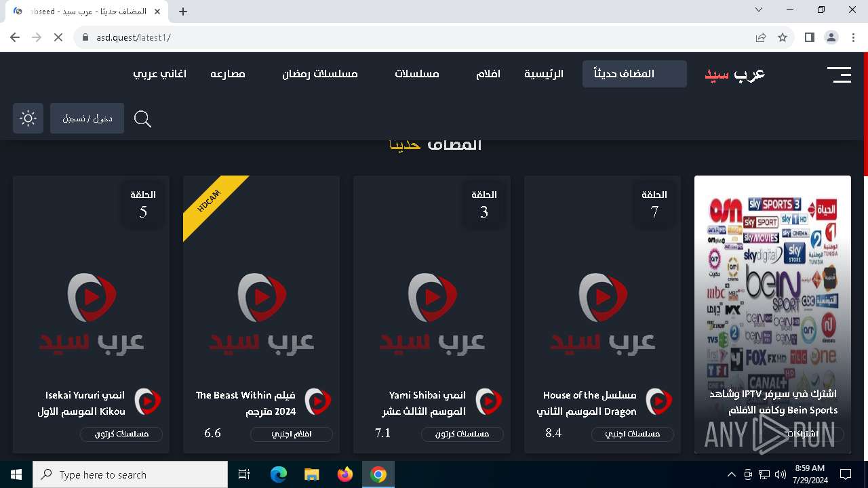Open Windows Start menu
Screen dimensions: 868x488
click(x=16, y=474)
